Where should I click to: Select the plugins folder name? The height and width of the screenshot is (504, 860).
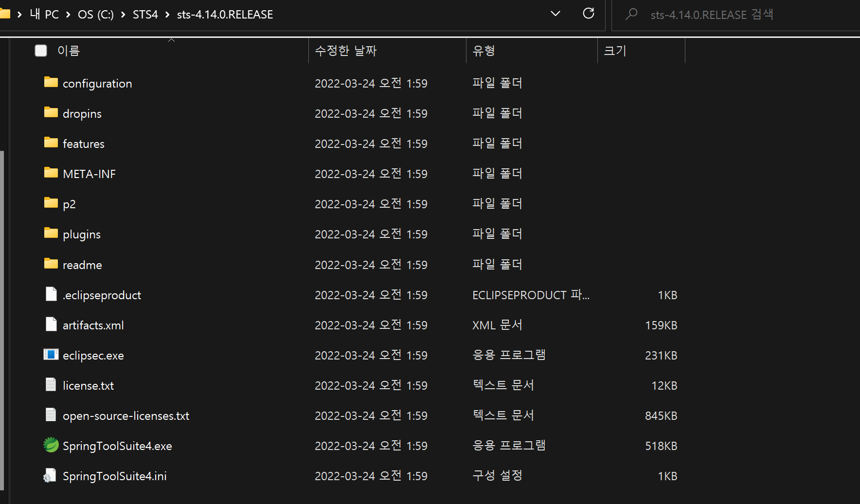click(82, 234)
